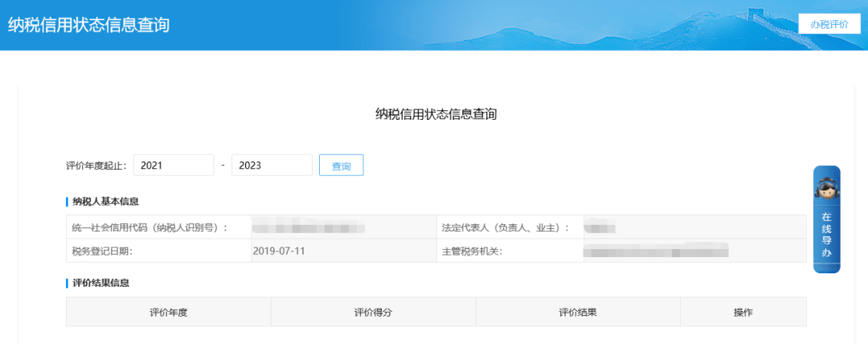
Task: Select the 操作 column header
Action: [x=743, y=312]
